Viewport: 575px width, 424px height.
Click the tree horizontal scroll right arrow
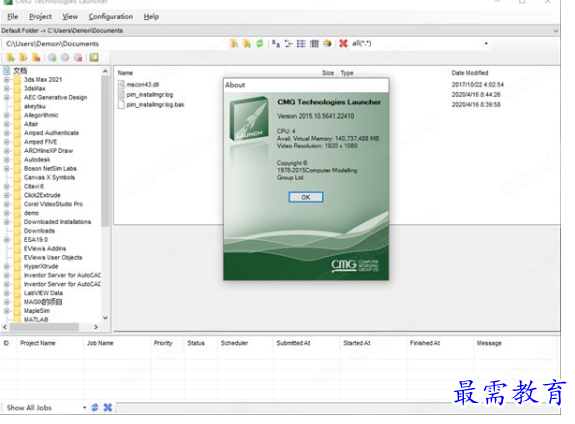tap(96, 327)
